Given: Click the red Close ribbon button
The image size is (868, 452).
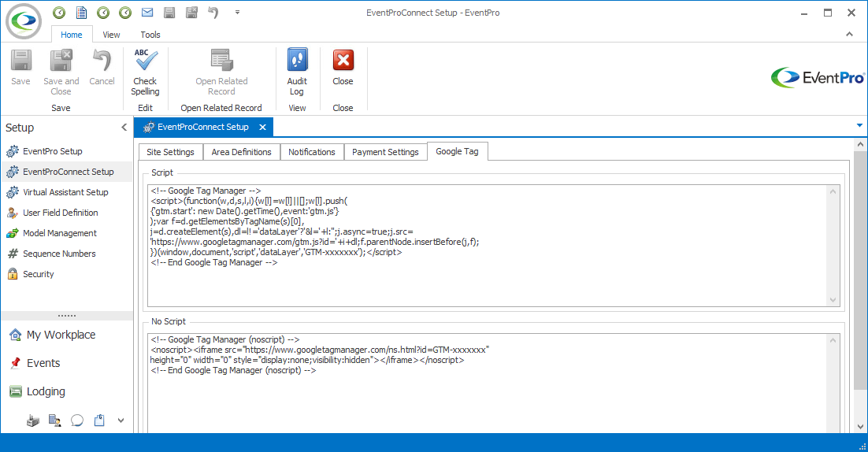Looking at the screenshot, I should pyautogui.click(x=343, y=68).
